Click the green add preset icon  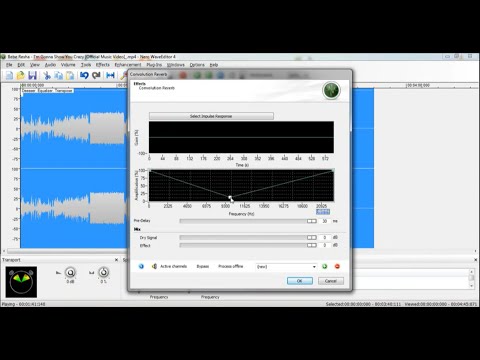325,266
